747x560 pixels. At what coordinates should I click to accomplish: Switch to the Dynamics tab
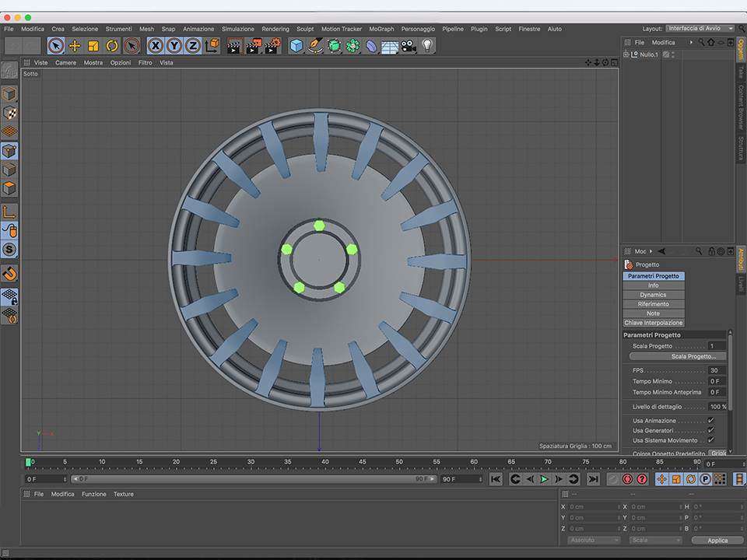[653, 295]
